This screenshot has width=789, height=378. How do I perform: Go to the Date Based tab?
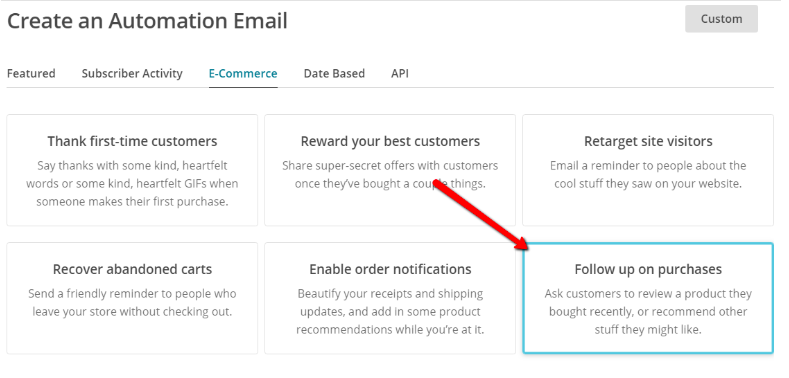click(334, 73)
